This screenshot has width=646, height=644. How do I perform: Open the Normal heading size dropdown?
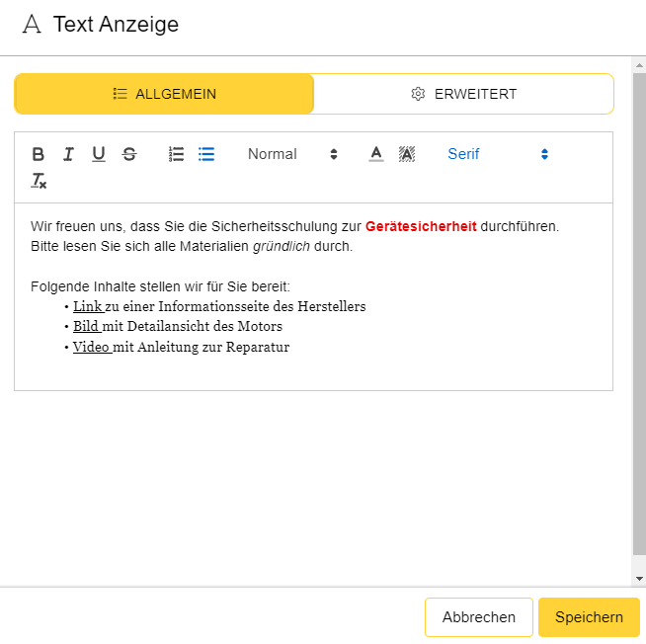click(292, 154)
